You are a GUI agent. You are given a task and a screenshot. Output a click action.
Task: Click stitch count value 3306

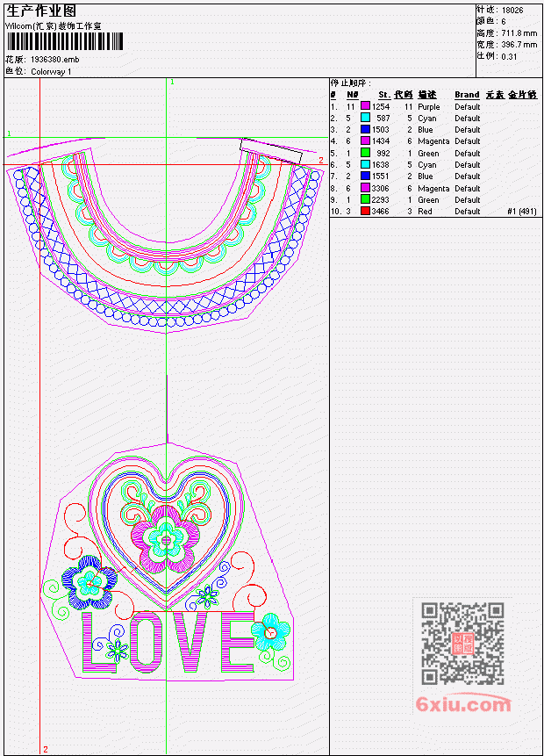coord(380,189)
